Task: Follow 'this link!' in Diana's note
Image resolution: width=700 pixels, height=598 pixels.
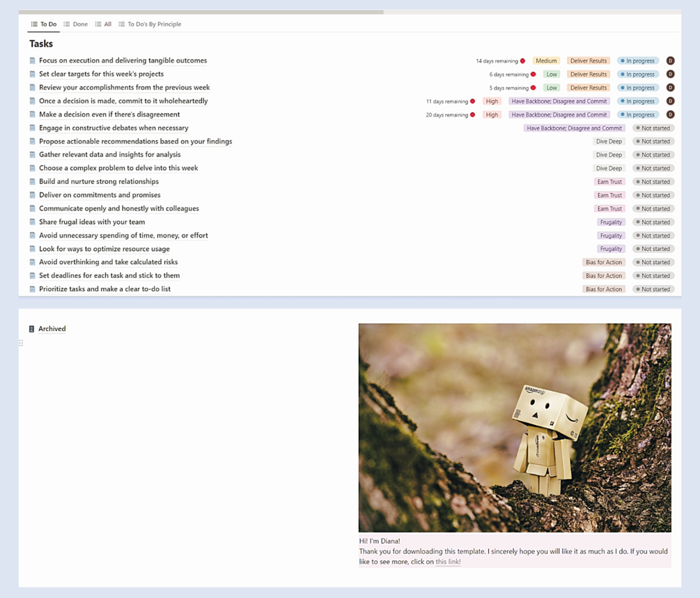Action: pyautogui.click(x=449, y=562)
